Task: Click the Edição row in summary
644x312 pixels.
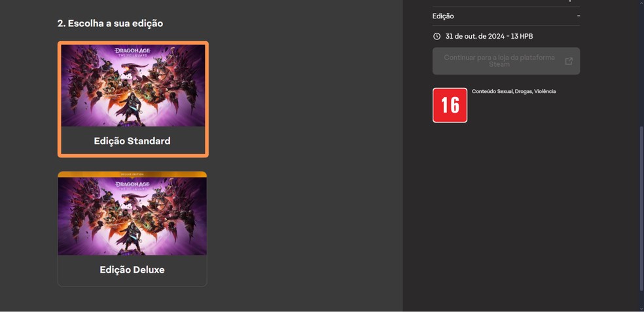Action: (506, 16)
